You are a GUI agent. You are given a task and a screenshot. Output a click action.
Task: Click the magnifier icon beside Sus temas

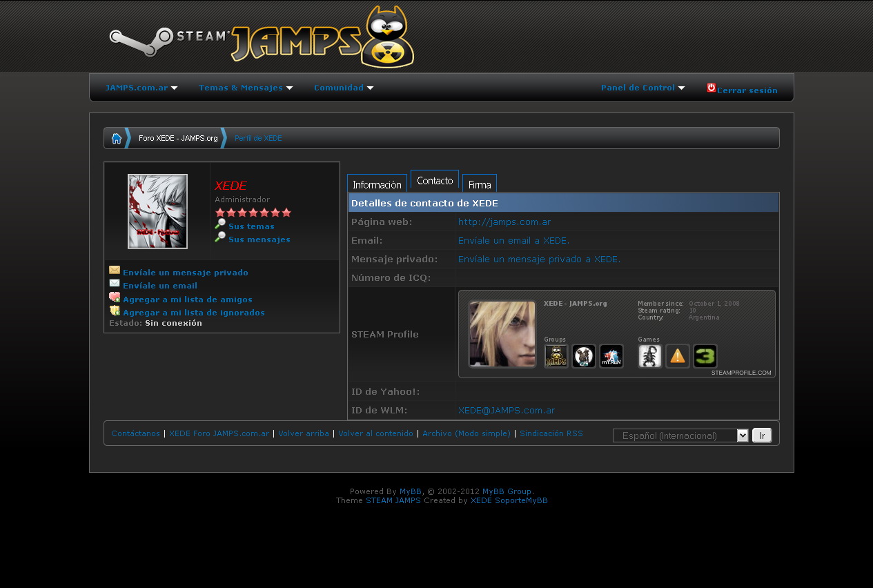(x=220, y=224)
